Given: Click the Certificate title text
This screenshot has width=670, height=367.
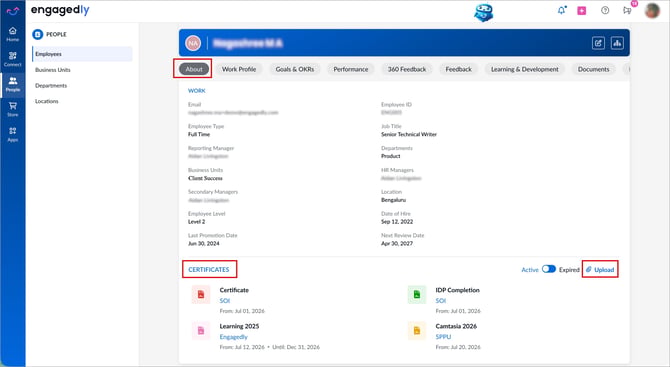Looking at the screenshot, I should coord(234,290).
